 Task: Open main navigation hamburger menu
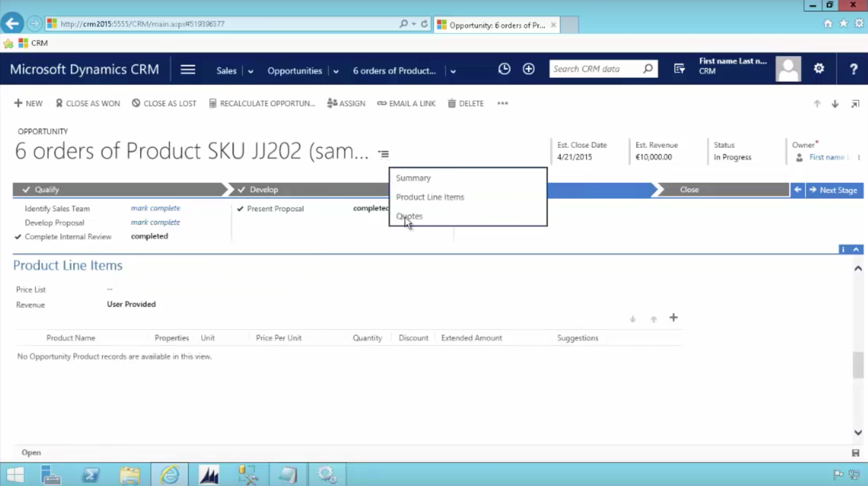(x=188, y=70)
